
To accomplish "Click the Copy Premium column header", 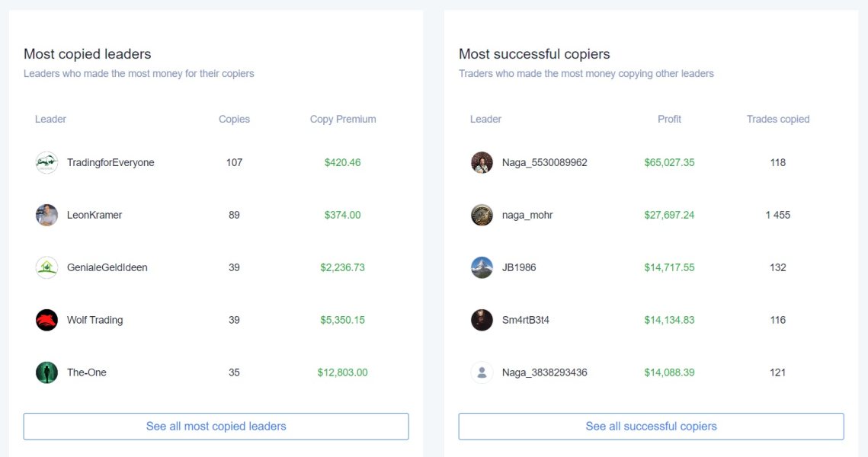I will coord(343,119).
